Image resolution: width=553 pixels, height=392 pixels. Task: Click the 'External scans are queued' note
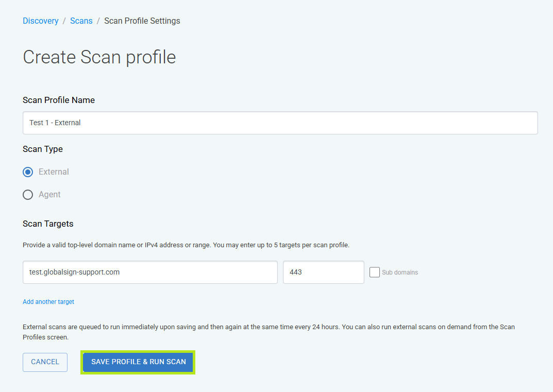269,332
